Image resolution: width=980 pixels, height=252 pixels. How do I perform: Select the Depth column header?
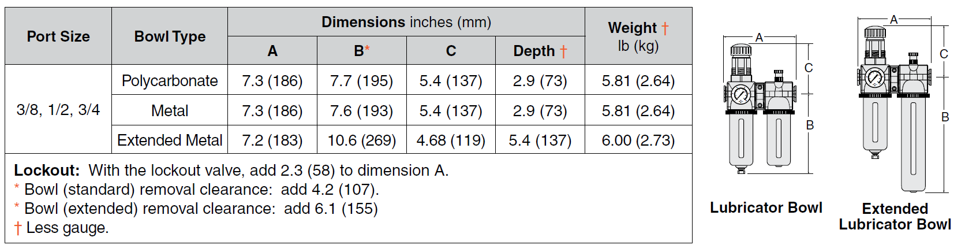[x=540, y=51]
